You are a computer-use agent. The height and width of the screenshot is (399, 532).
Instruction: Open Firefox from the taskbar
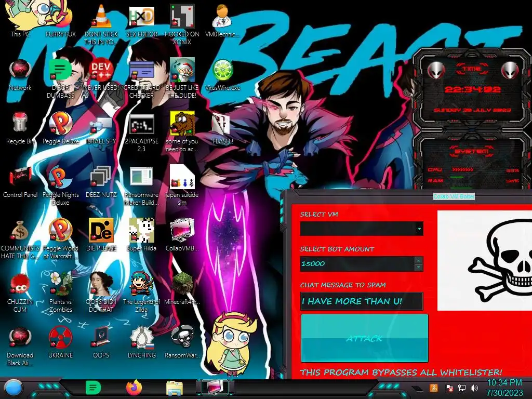pyautogui.click(x=134, y=388)
